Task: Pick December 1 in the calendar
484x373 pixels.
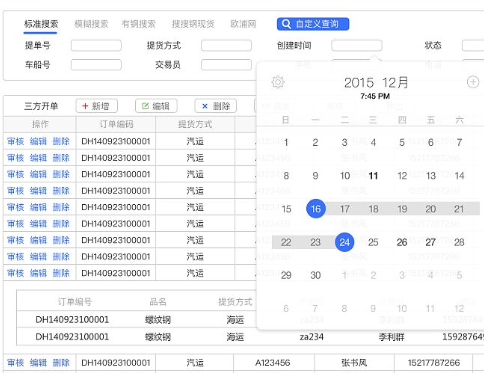Action: click(x=286, y=143)
